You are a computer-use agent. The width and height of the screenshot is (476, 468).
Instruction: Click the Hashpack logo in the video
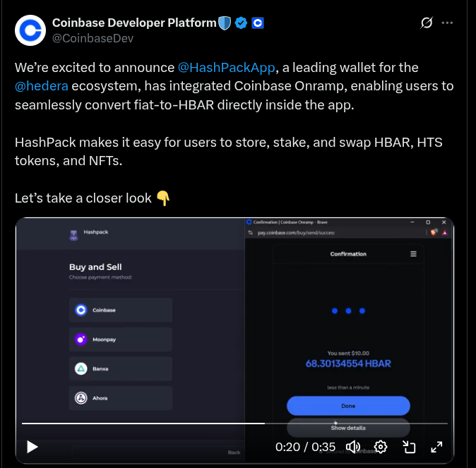pos(73,235)
